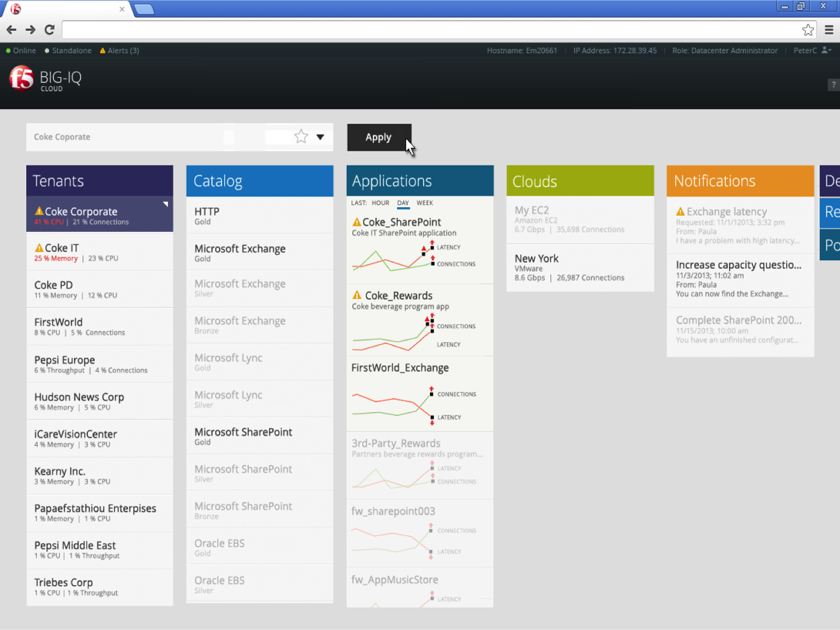Screen dimensions: 840x630
Task: Click the help question mark icon
Action: click(834, 85)
